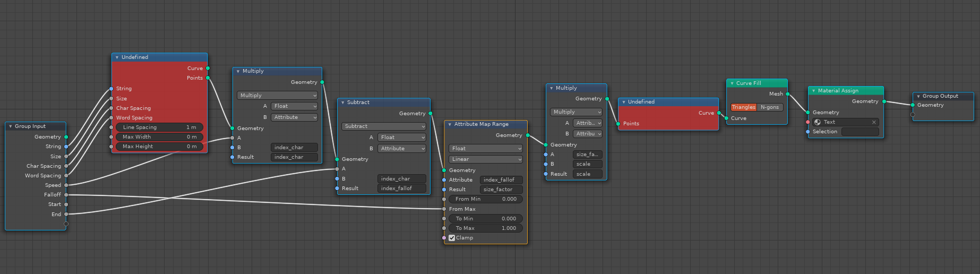Image resolution: width=980 pixels, height=274 pixels.
Task: Click the Geometry input socket on Group Output
Action: (x=913, y=105)
